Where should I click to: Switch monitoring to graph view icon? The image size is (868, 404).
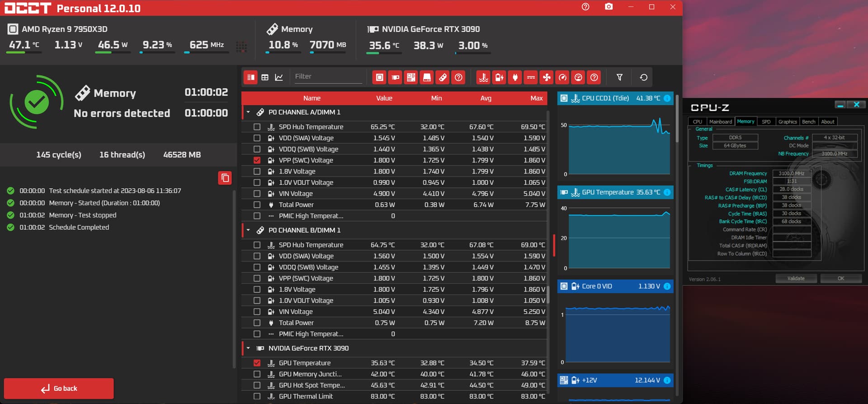(x=279, y=77)
